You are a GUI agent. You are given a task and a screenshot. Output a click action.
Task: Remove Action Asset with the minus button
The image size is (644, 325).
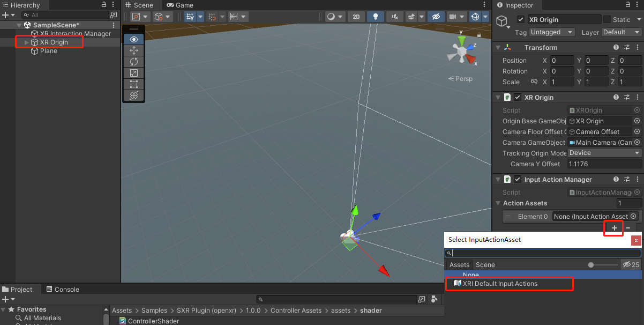click(x=628, y=228)
